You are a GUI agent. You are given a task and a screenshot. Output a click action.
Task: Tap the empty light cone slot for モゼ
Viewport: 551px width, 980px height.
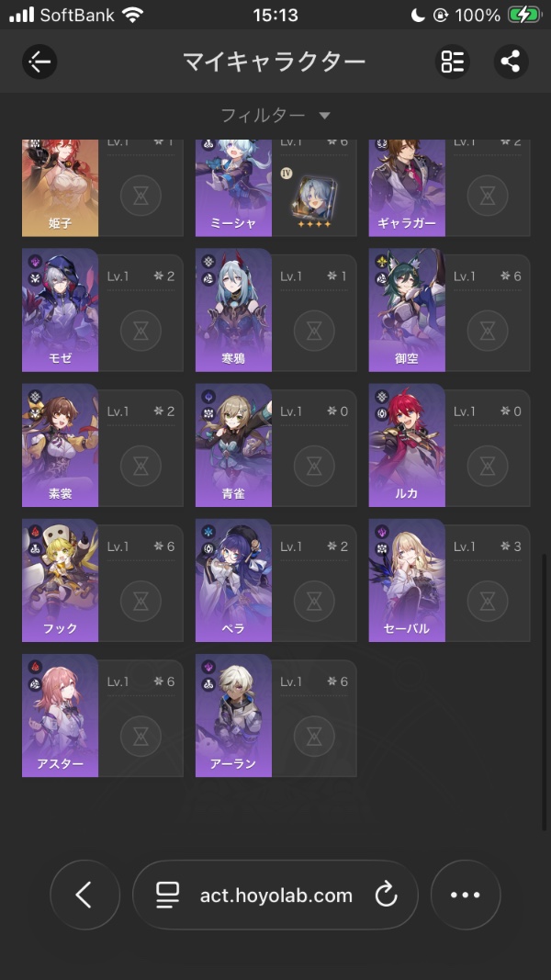click(x=141, y=331)
